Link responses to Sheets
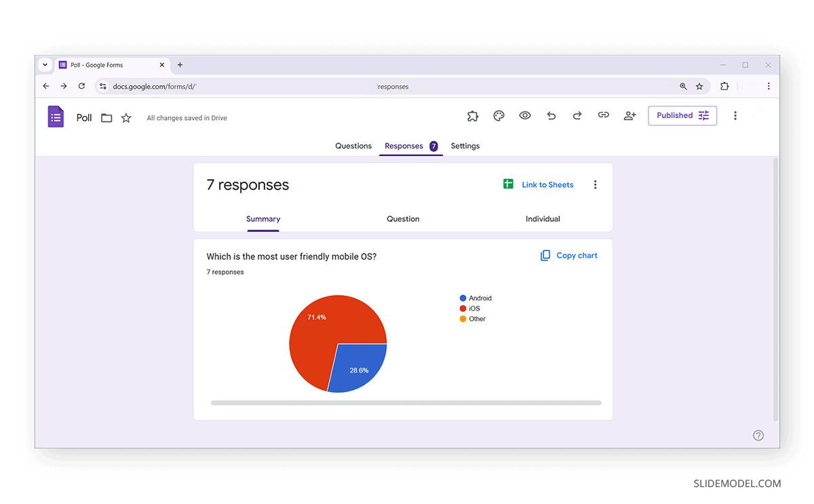814x504 pixels. (547, 184)
